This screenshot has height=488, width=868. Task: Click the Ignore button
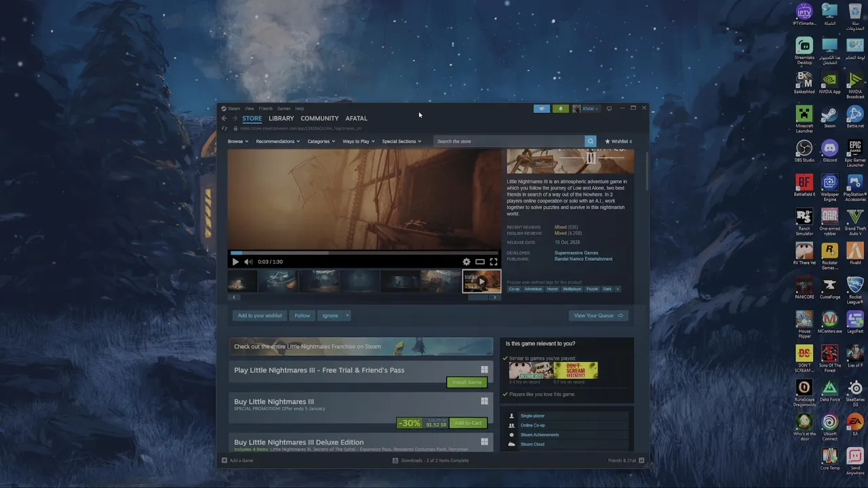(x=330, y=315)
